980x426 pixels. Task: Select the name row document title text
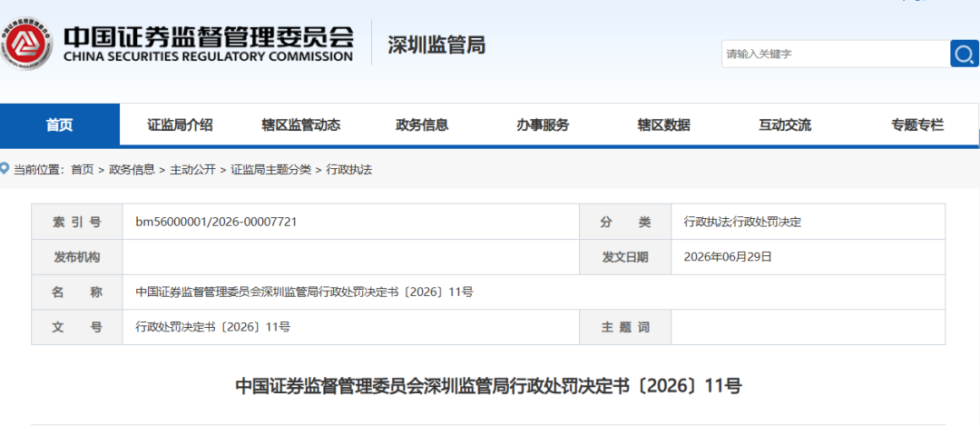coord(304,292)
